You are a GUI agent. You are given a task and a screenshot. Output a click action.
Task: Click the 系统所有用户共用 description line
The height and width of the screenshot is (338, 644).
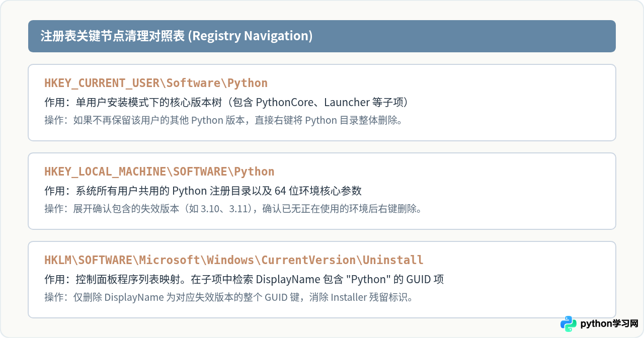(203, 191)
